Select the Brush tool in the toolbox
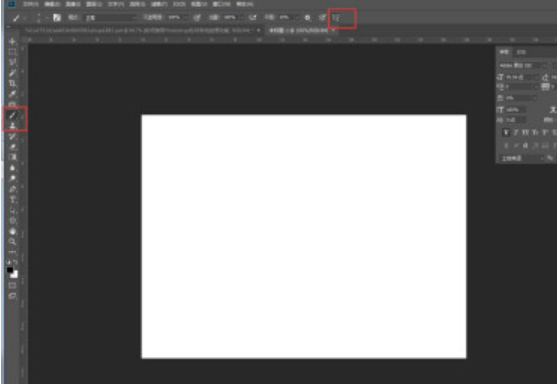 point(12,115)
